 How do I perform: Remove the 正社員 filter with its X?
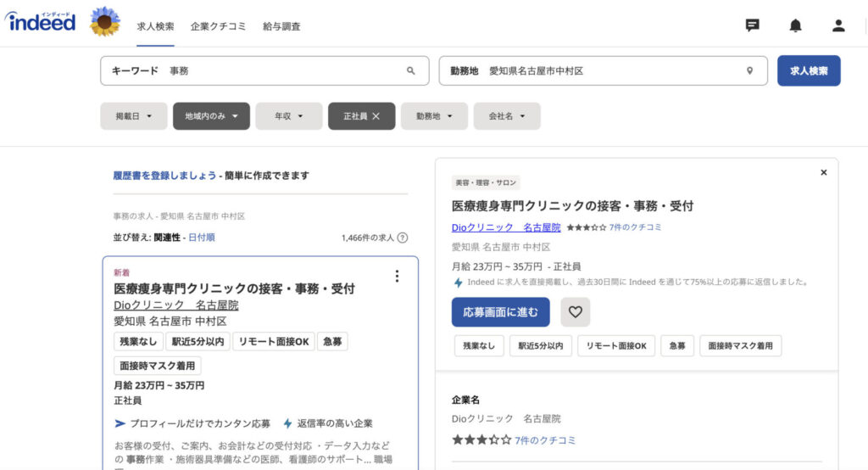[376, 116]
